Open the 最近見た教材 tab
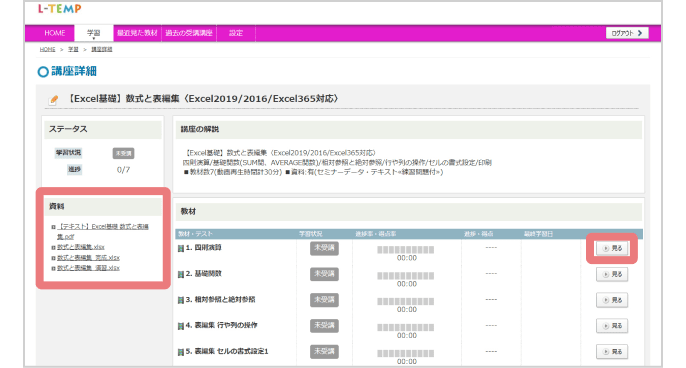The width and height of the screenshot is (686, 368). pyautogui.click(x=137, y=33)
